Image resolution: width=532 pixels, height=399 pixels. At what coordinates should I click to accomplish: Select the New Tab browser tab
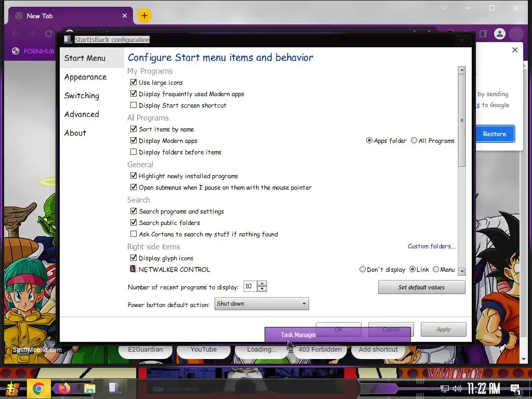click(71, 16)
